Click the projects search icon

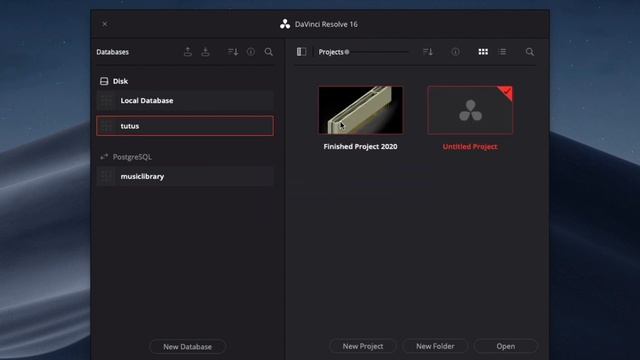pyautogui.click(x=530, y=52)
